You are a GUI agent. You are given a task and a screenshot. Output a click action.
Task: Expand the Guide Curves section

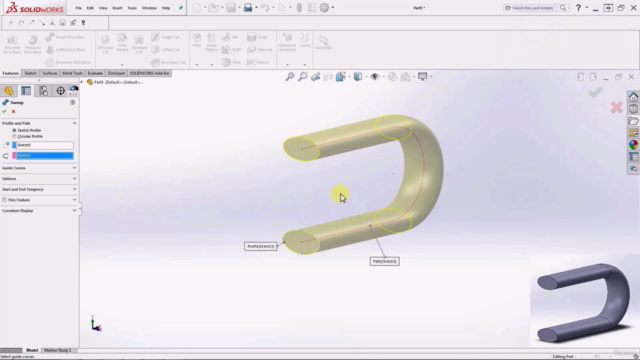click(x=75, y=168)
